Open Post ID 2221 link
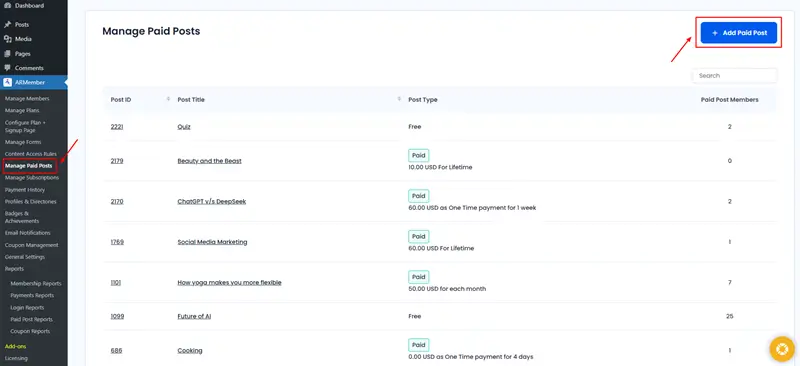The height and width of the screenshot is (366, 800). point(117,127)
